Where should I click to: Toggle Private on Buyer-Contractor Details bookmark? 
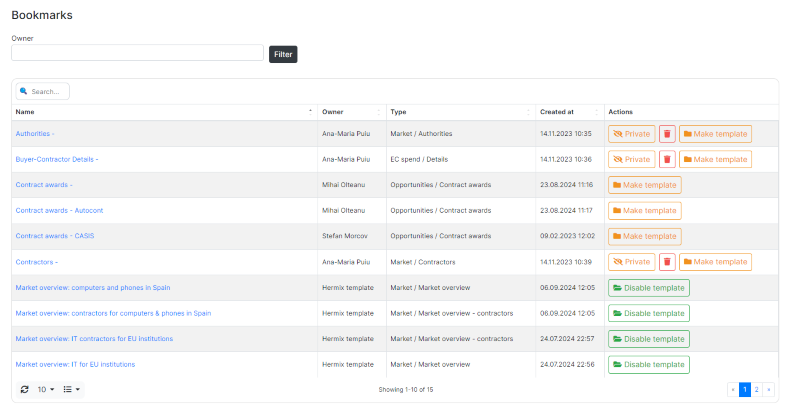631,159
